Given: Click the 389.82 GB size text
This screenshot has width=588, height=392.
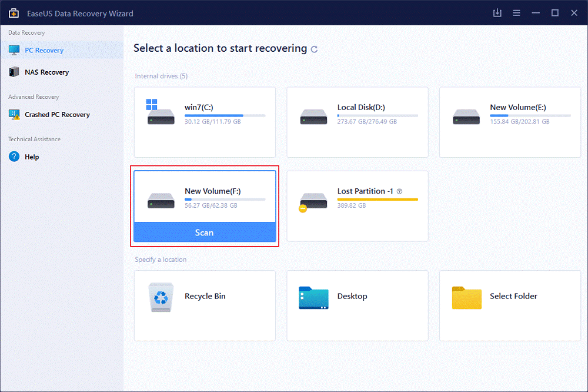Looking at the screenshot, I should 352,205.
